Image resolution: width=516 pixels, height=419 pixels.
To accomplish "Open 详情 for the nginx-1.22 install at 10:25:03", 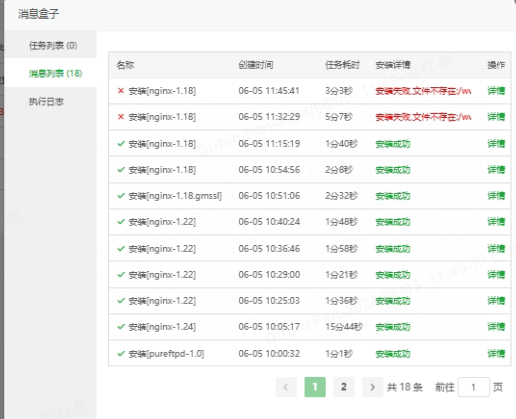I will click(x=496, y=301).
